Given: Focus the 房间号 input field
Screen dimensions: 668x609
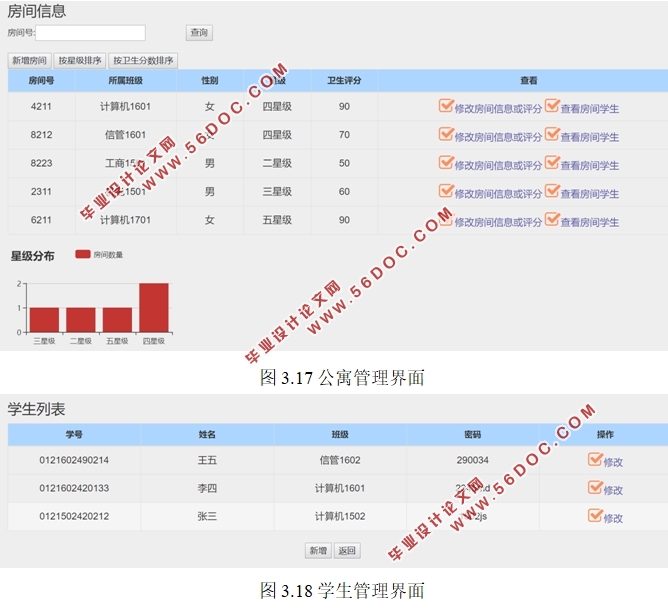Looking at the screenshot, I should 91,33.
